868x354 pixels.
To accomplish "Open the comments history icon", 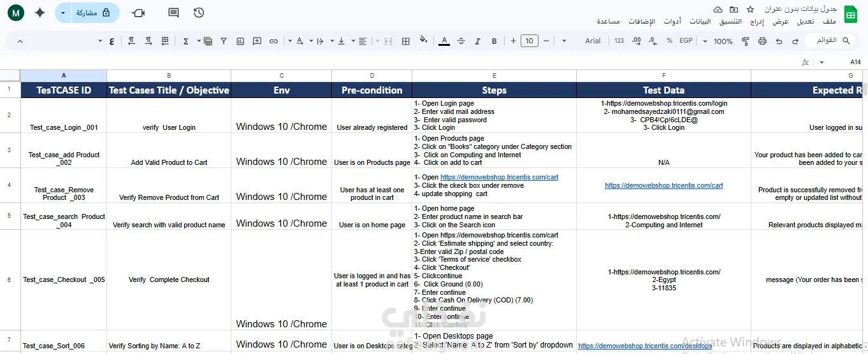I will (173, 13).
